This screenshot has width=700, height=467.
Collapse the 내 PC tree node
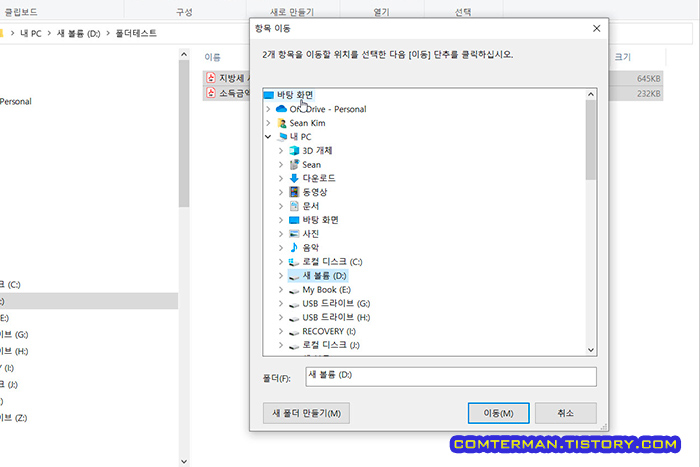pos(268,137)
